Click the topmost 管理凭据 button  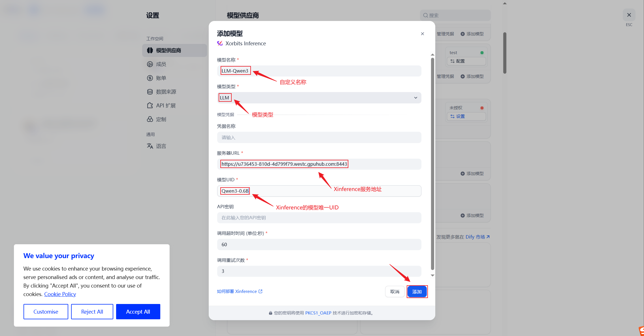point(445,34)
